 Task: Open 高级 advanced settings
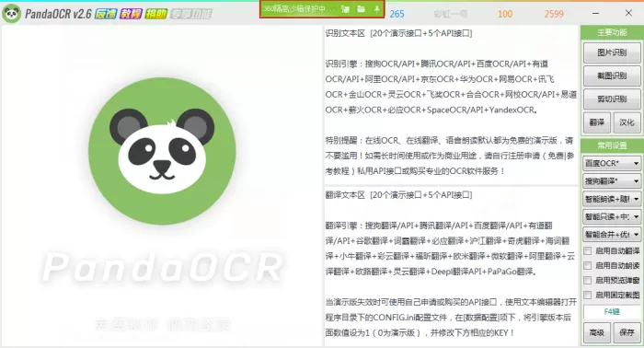(x=596, y=332)
